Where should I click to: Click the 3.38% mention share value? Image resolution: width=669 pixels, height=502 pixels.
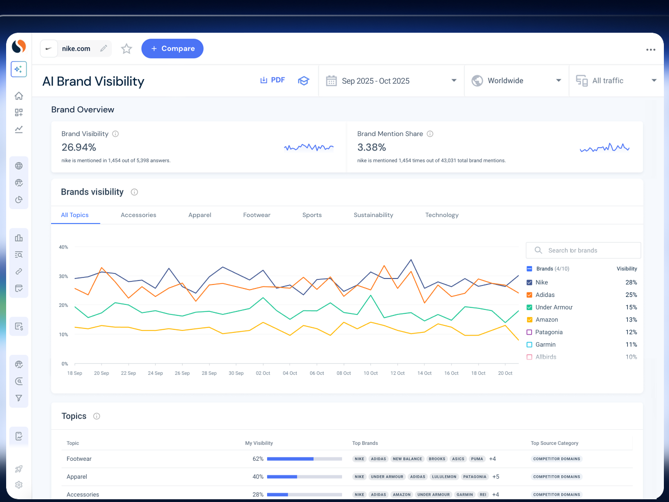pos(372,148)
